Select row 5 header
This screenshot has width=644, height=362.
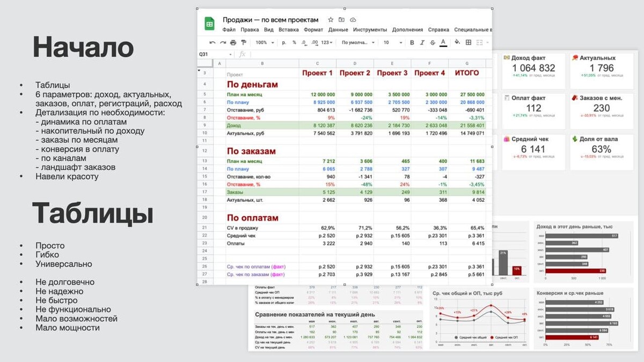[x=205, y=94]
